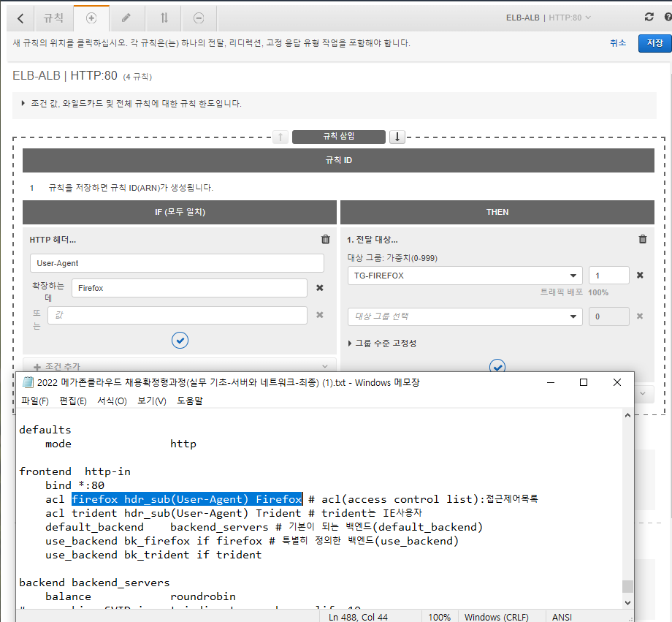Select the add rule plus tab

click(x=91, y=18)
